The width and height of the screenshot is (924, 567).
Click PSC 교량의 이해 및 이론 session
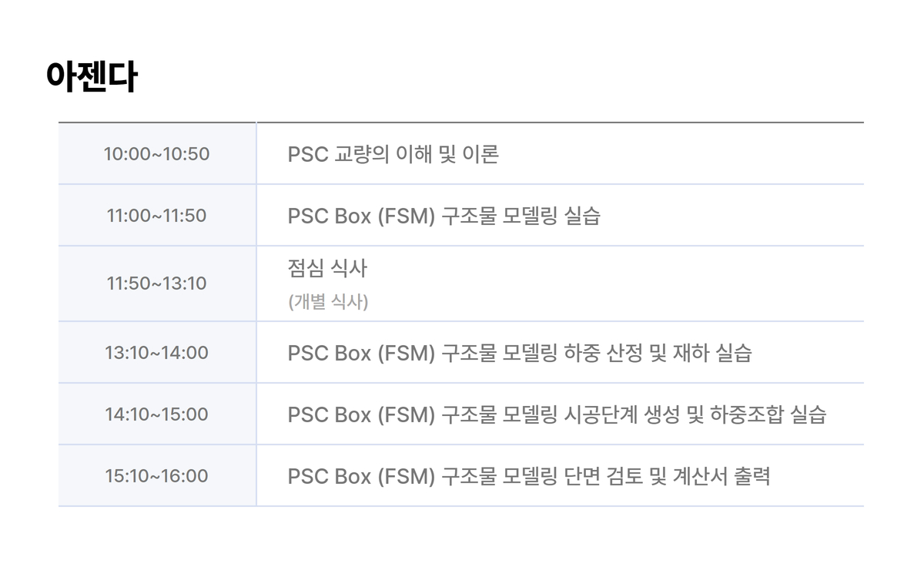click(393, 154)
